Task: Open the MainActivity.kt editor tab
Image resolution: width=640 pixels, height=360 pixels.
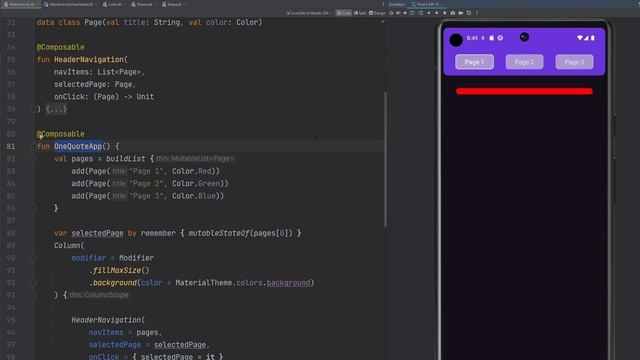Action: [x=20, y=4]
